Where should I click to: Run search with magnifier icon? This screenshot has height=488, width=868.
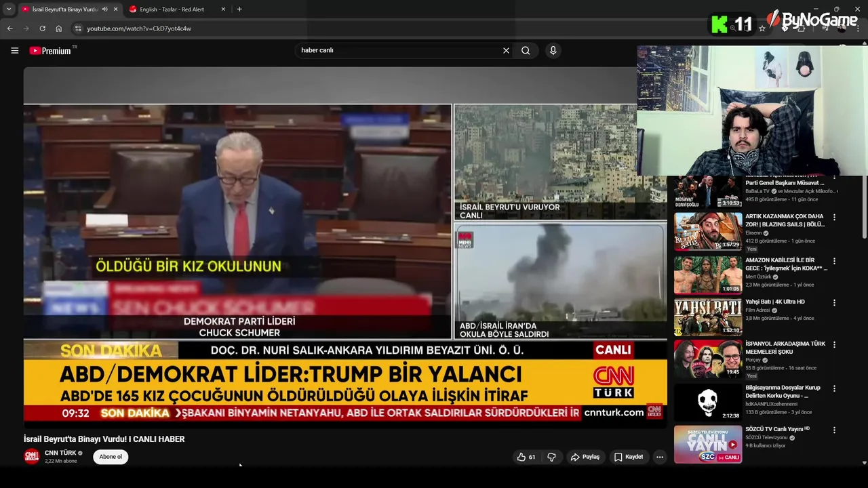[526, 50]
